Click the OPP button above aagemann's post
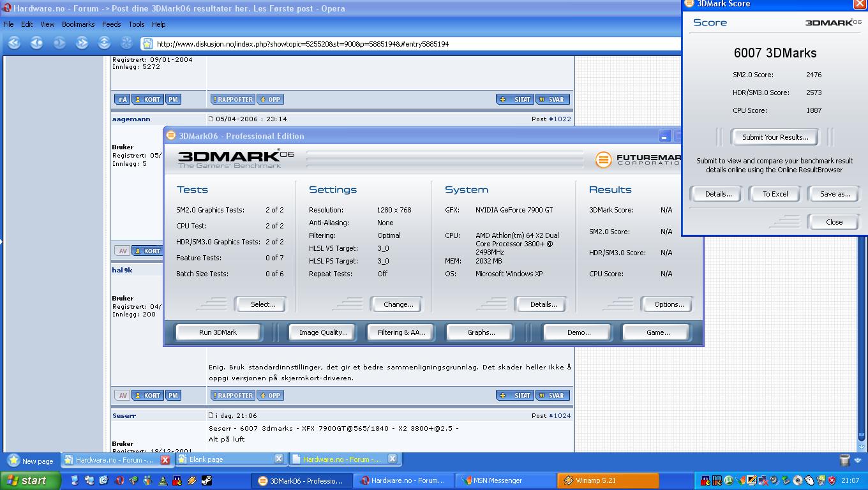This screenshot has height=490, width=868. coord(270,100)
